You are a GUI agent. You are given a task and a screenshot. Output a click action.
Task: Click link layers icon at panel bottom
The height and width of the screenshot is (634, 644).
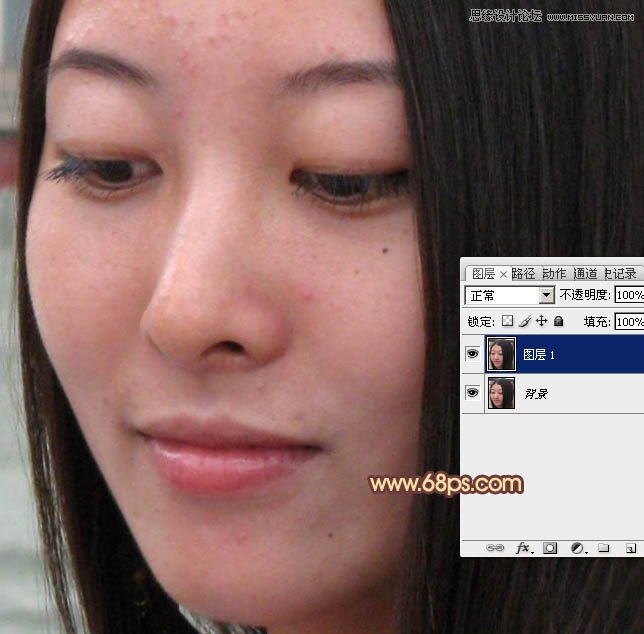click(495, 548)
